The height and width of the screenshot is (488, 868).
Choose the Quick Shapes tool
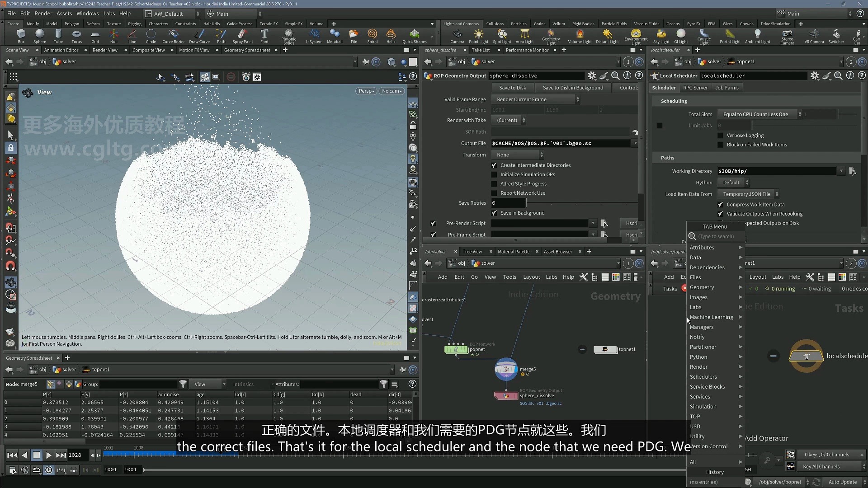click(415, 36)
